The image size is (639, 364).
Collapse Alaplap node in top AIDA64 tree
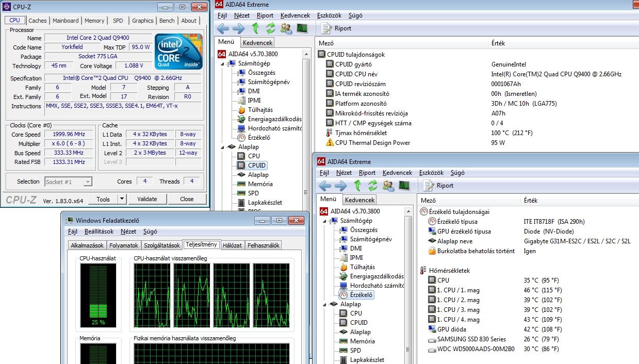[223, 147]
